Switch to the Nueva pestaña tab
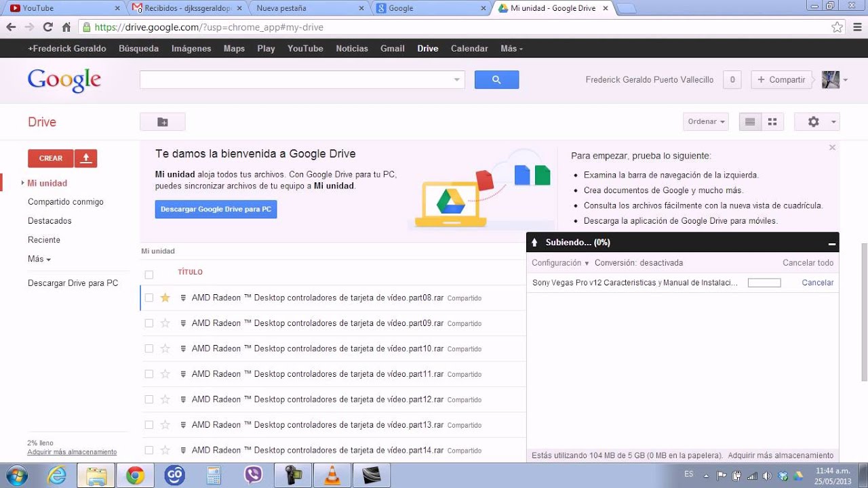 point(309,8)
